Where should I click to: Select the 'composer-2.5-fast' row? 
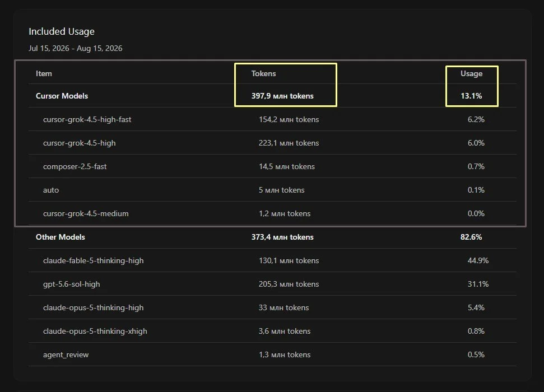[272, 166]
